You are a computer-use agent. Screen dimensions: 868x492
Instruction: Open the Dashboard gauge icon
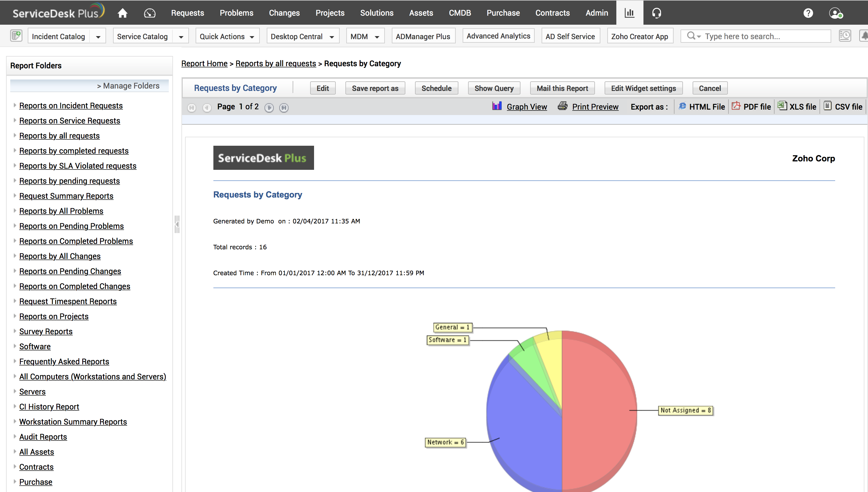[149, 13]
